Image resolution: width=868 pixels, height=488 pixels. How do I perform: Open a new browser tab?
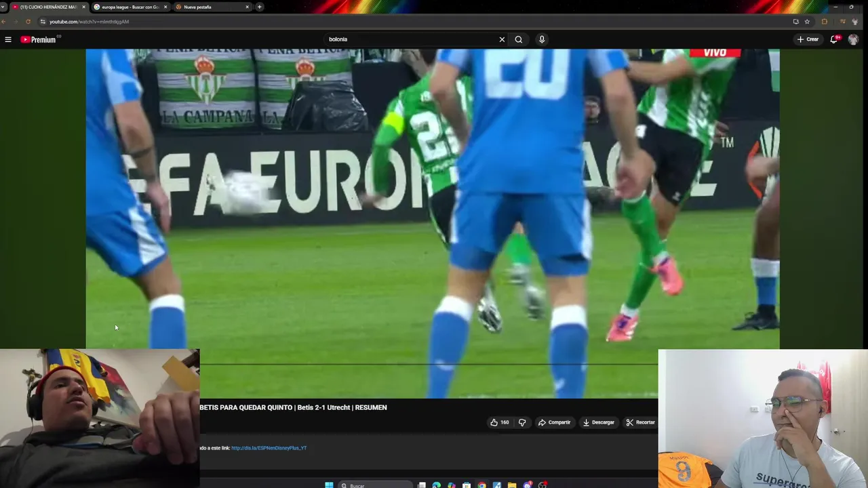pos(260,7)
